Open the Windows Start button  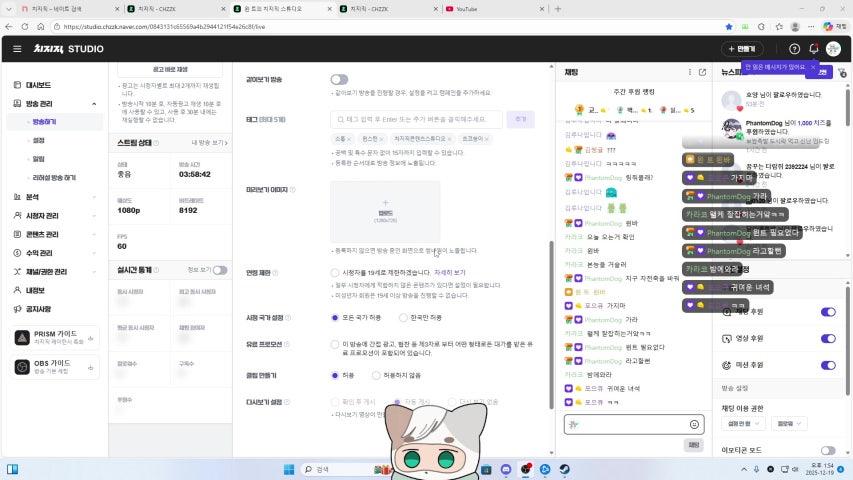(289, 469)
